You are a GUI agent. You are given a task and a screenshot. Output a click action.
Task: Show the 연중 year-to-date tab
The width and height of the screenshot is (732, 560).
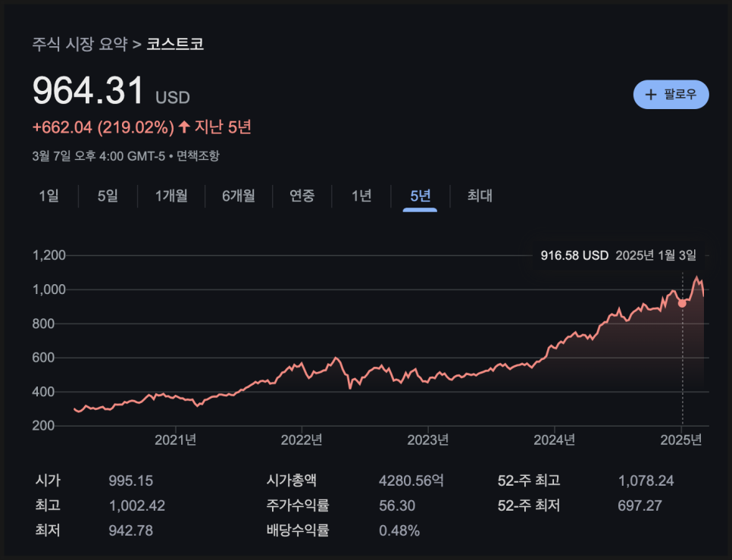[x=302, y=196]
